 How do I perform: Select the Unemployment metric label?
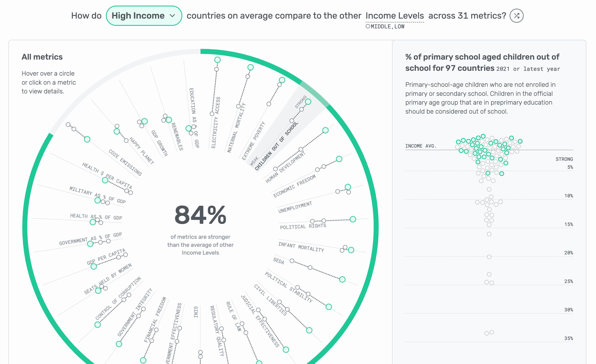295,207
